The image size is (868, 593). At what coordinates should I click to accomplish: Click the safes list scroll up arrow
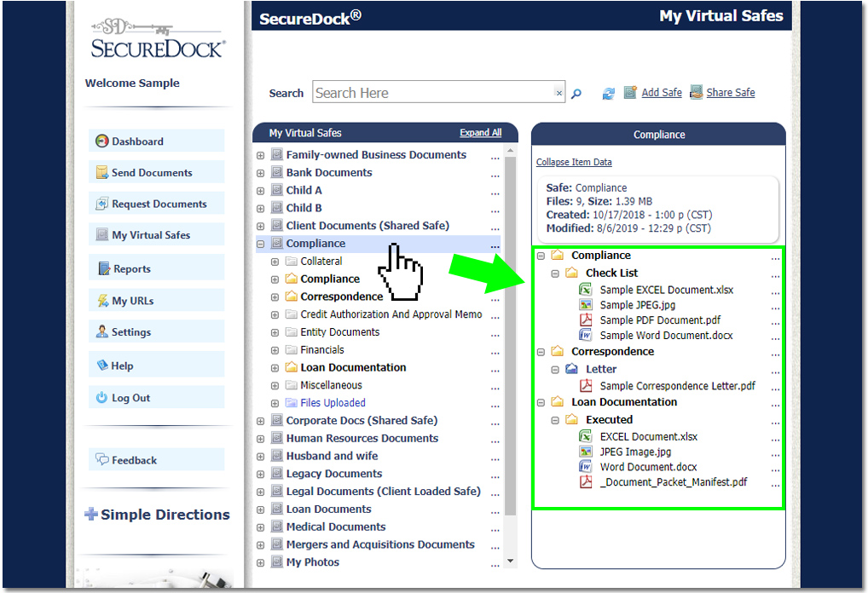[x=511, y=151]
